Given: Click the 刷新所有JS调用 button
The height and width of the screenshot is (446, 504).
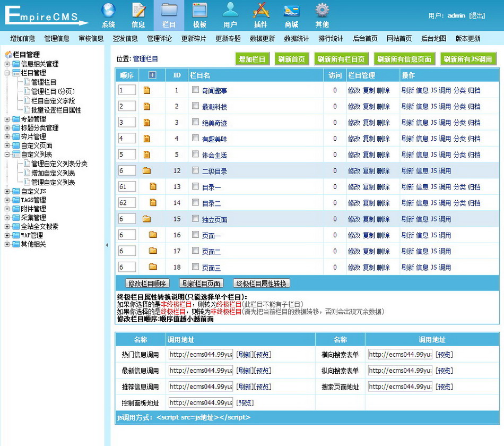Looking at the screenshot, I should click(x=468, y=59).
